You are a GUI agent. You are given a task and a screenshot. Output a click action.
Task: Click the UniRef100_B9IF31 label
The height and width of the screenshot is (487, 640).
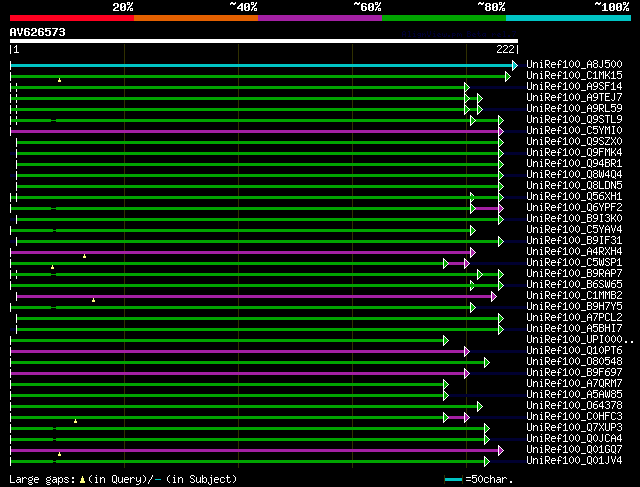[574, 240]
